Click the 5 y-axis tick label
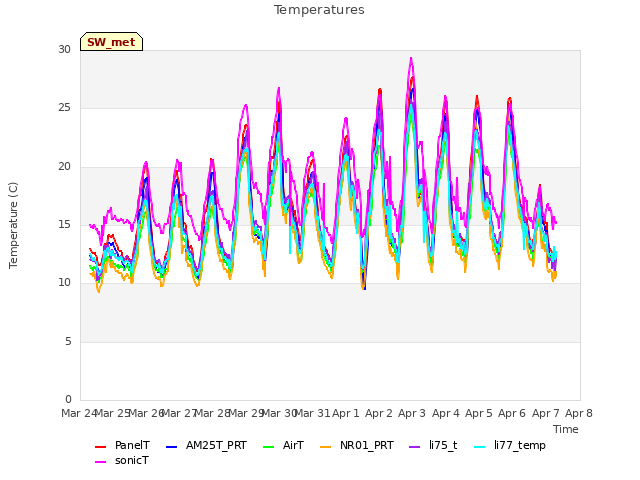640x480 pixels. click(68, 342)
